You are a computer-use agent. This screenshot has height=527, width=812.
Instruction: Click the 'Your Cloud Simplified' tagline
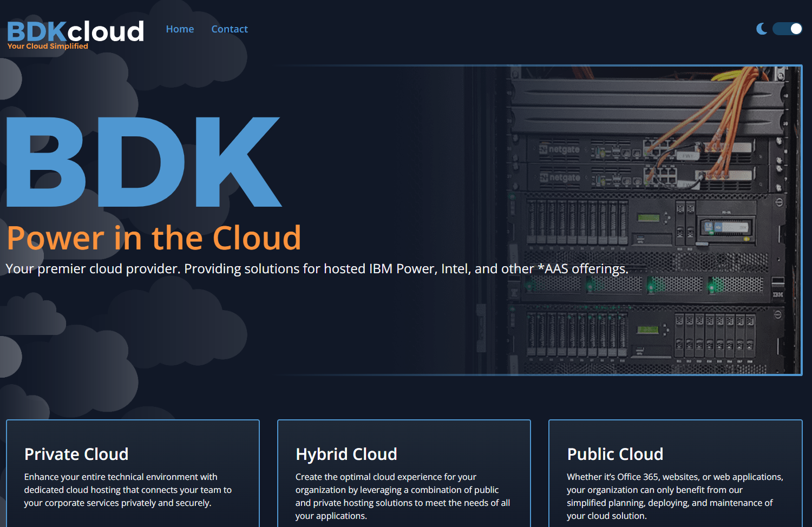tap(47, 46)
